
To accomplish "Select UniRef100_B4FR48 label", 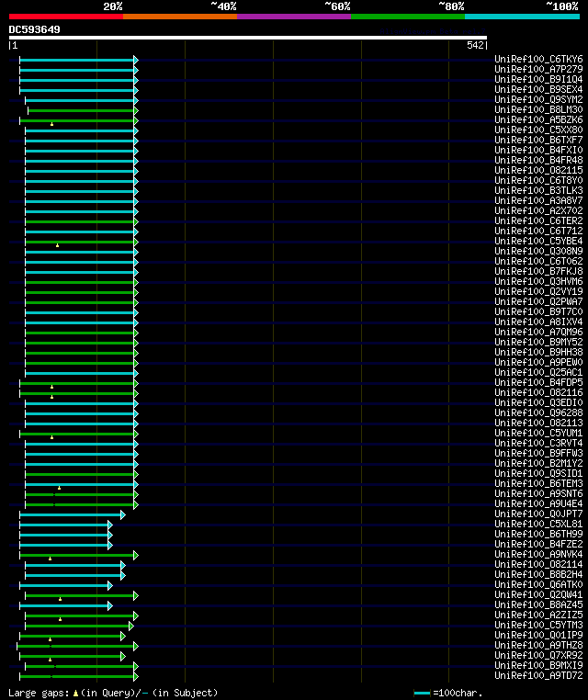I will click(538, 160).
